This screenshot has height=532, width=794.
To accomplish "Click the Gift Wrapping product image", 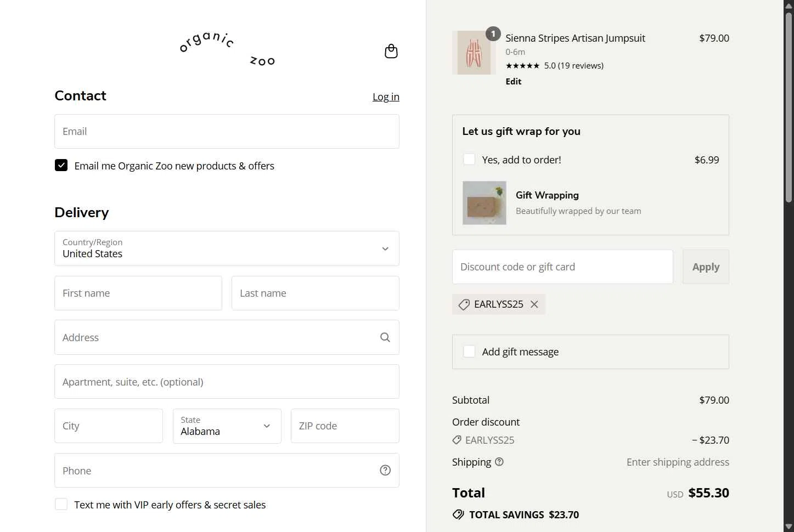I will [485, 203].
